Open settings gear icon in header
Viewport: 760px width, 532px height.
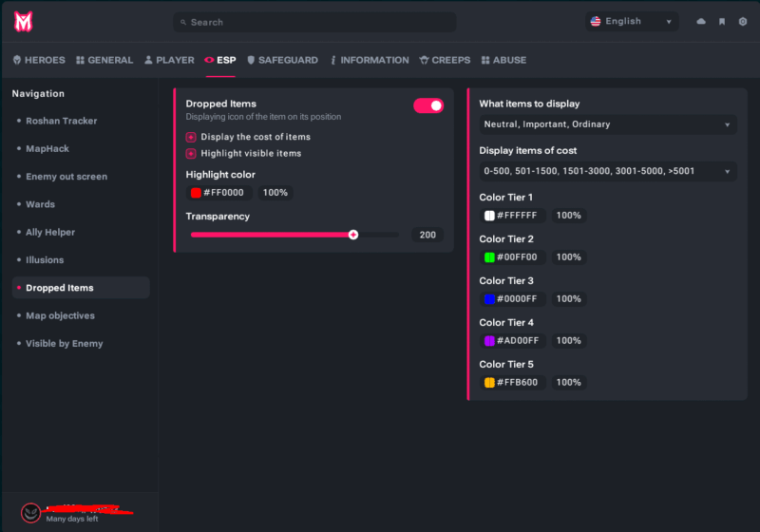click(743, 21)
